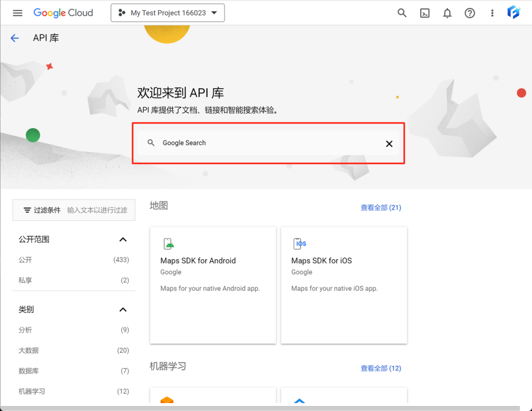Select the 大数据 category
The width and height of the screenshot is (532, 411).
point(73,350)
